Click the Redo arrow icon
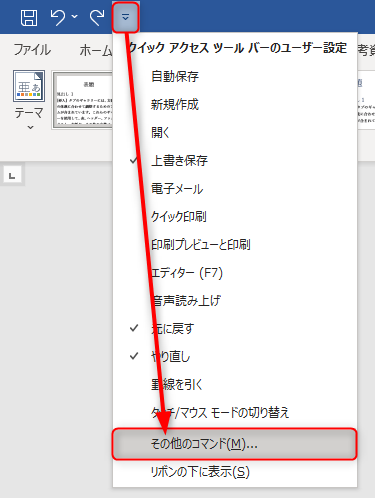This screenshot has height=498, width=375. pyautogui.click(x=97, y=17)
